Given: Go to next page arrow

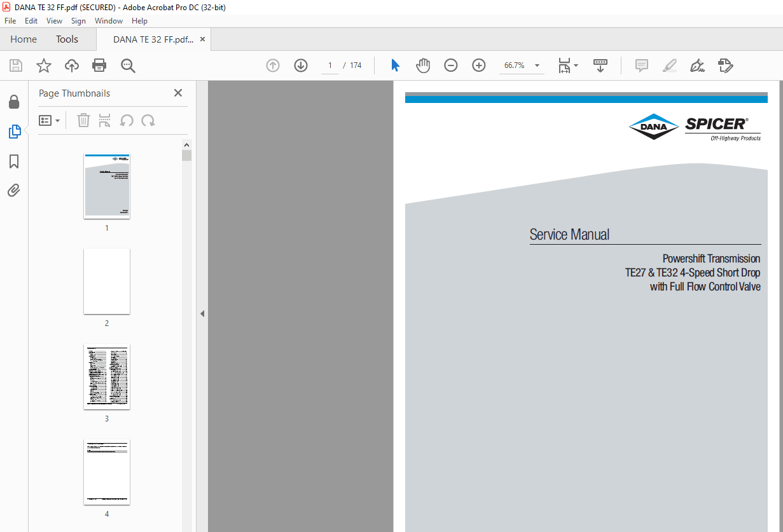Looking at the screenshot, I should pyautogui.click(x=301, y=65).
